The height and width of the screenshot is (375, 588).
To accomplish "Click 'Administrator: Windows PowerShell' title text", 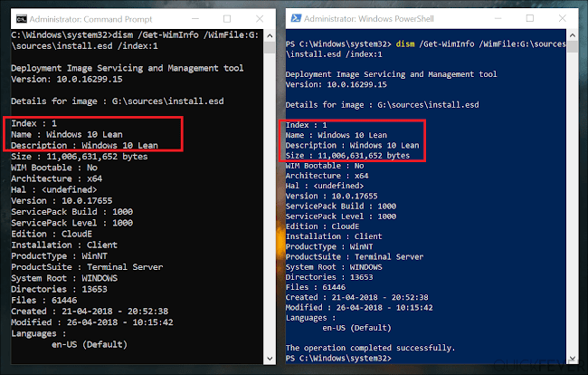I will click(368, 19).
